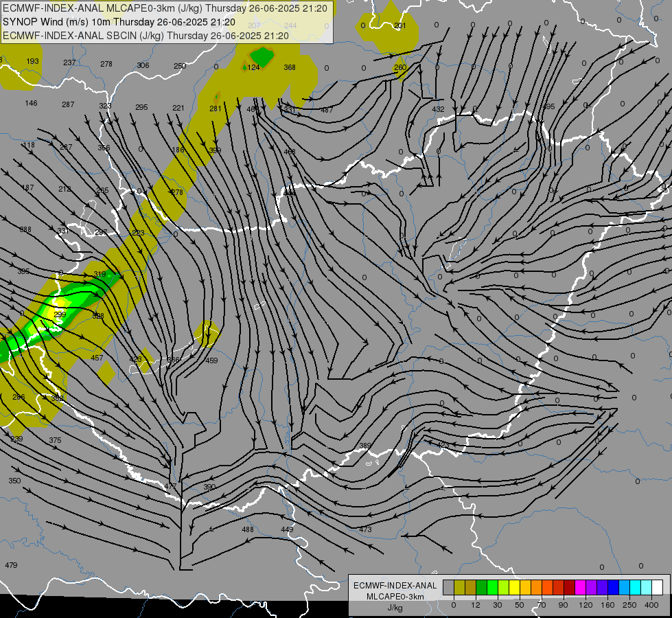Click the legend label MLCAPE0-3km
Viewport: 672px width, 618px height.
click(395, 597)
